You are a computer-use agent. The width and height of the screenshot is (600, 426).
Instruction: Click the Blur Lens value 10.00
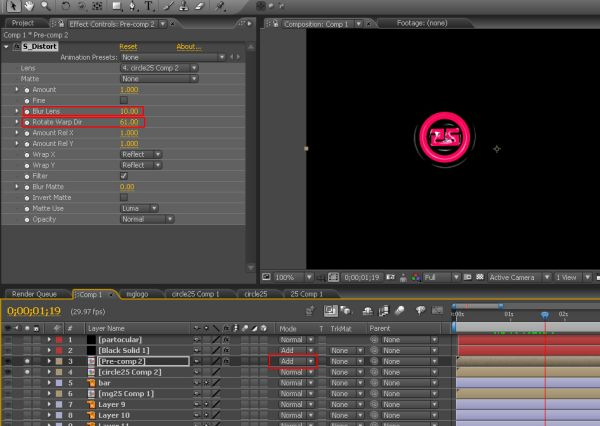[129, 111]
